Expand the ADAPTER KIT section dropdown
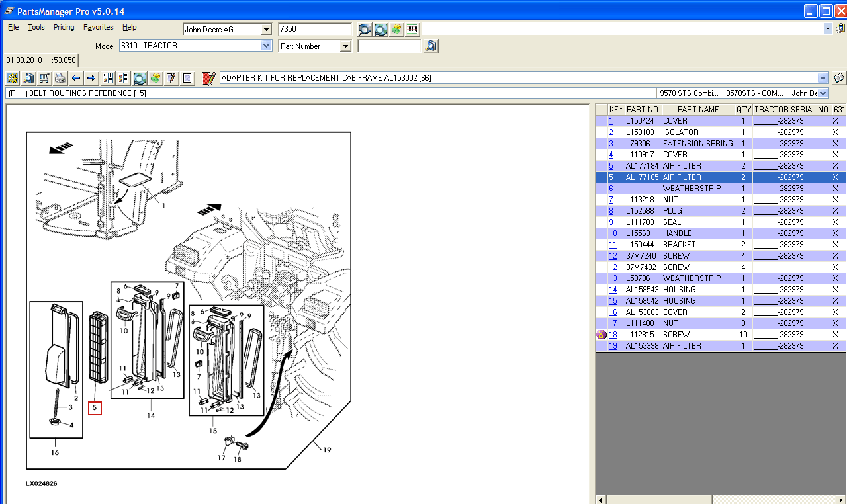847x504 pixels. [x=823, y=78]
